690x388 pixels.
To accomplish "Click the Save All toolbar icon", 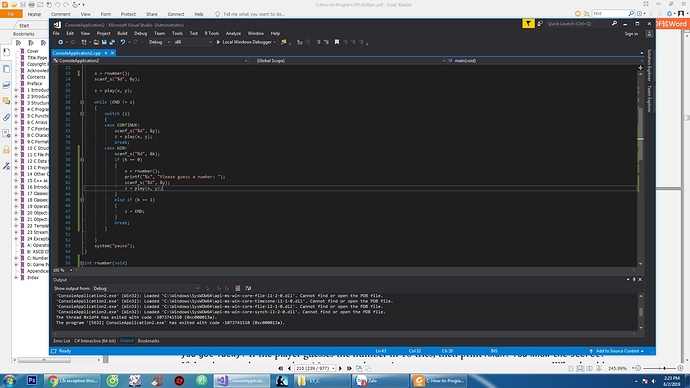I will click(112, 42).
